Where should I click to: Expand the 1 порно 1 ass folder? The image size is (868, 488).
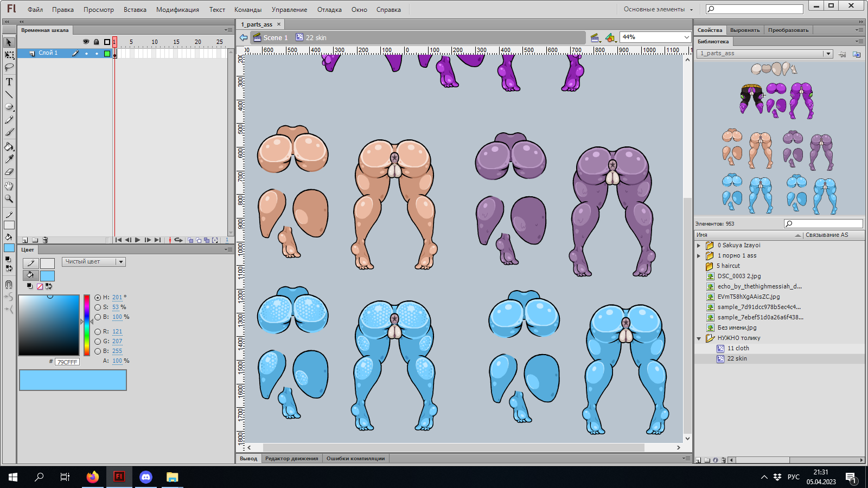coord(699,256)
